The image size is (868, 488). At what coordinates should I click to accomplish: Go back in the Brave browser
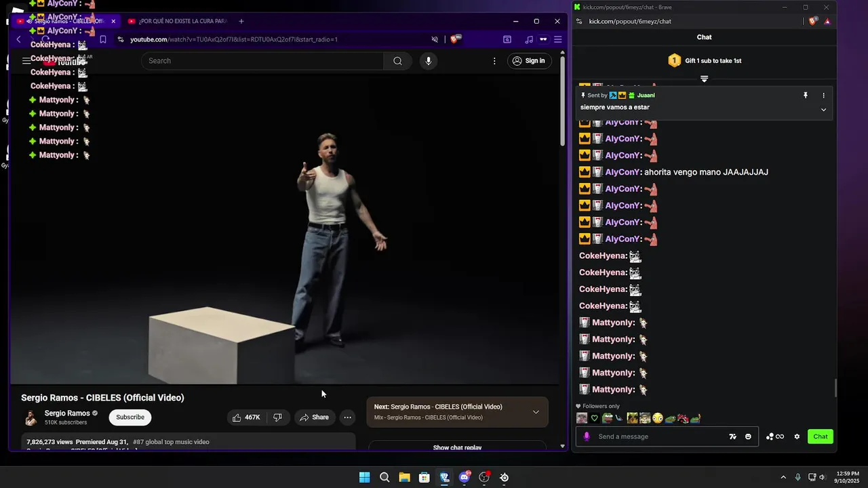[x=18, y=39]
